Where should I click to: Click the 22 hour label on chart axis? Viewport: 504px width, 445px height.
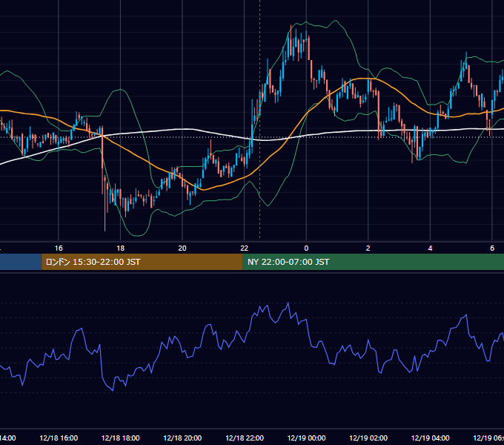point(245,248)
